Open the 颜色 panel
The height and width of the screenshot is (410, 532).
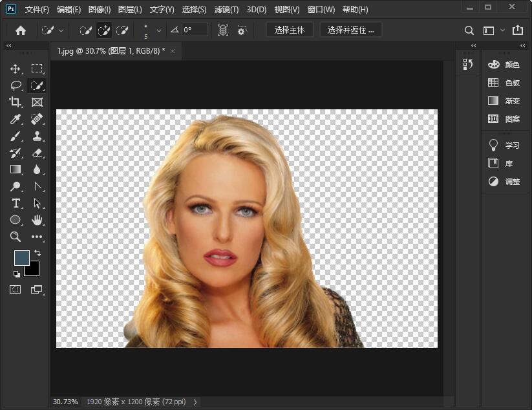point(504,65)
